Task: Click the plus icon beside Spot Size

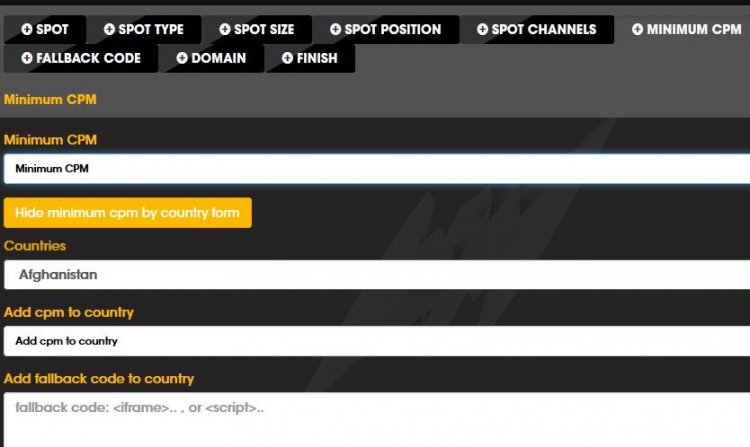Action: [x=225, y=29]
